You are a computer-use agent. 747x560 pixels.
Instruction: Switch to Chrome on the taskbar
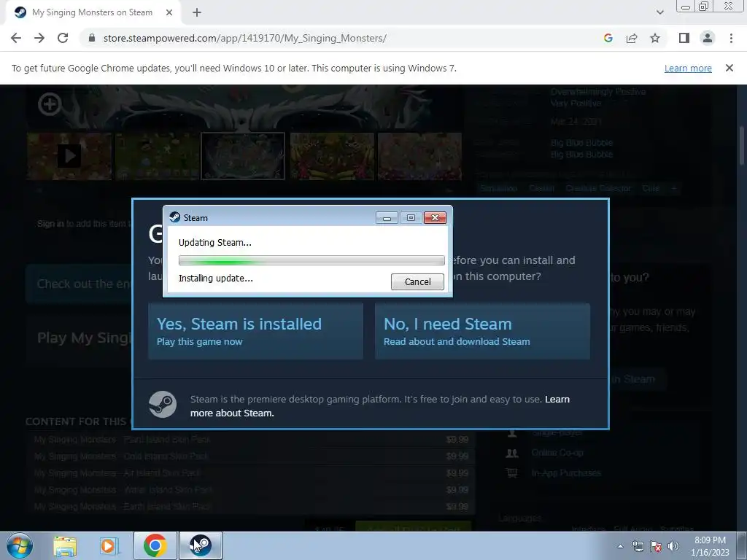coord(155,545)
